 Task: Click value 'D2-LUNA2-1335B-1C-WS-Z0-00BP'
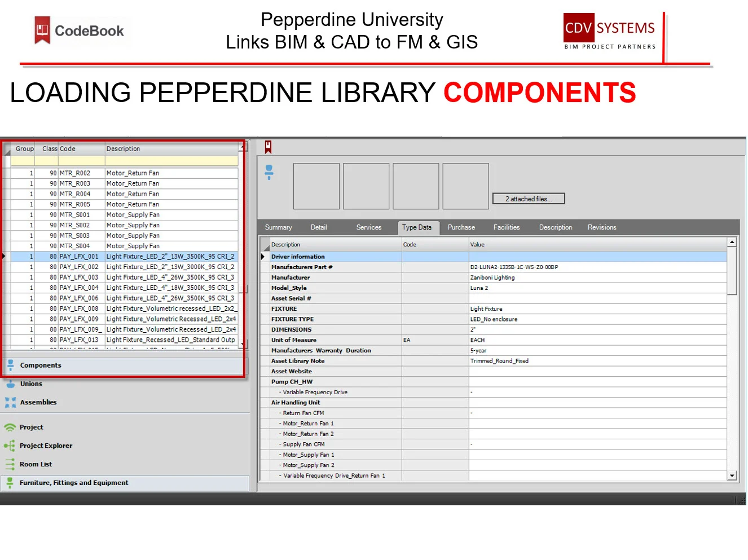pos(514,267)
